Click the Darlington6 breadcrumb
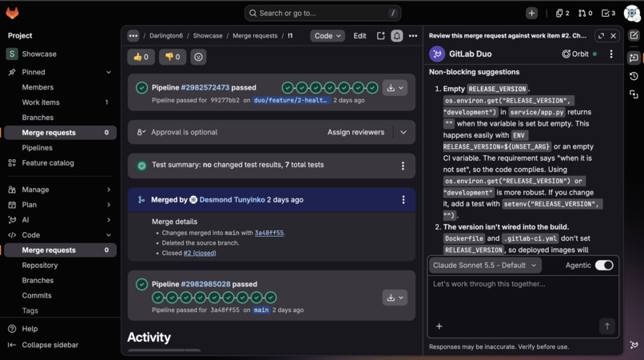The width and height of the screenshot is (644, 360). click(166, 36)
